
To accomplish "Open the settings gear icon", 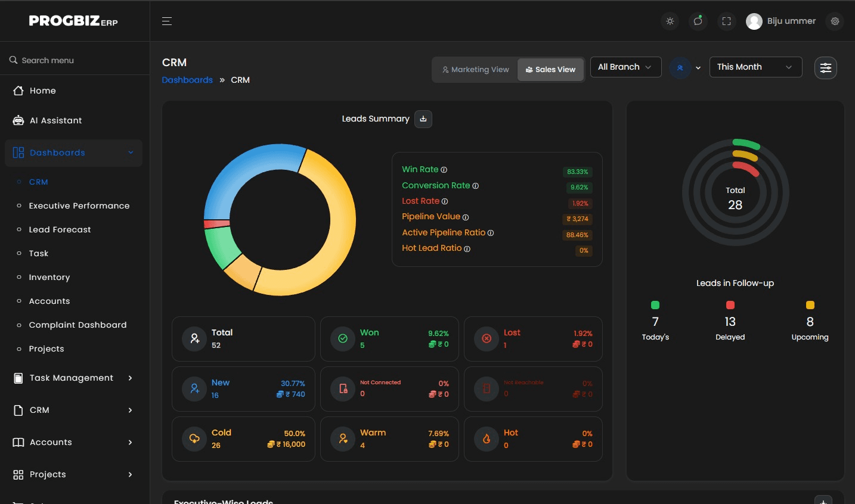I will (x=835, y=21).
